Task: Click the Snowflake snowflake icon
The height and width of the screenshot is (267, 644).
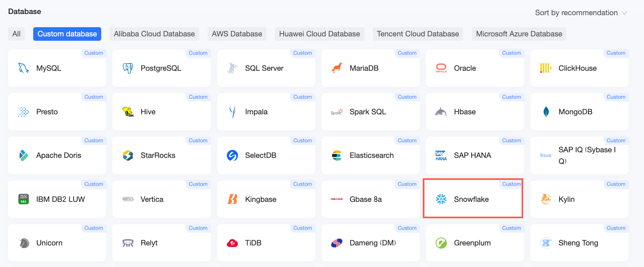Action: coord(441,199)
